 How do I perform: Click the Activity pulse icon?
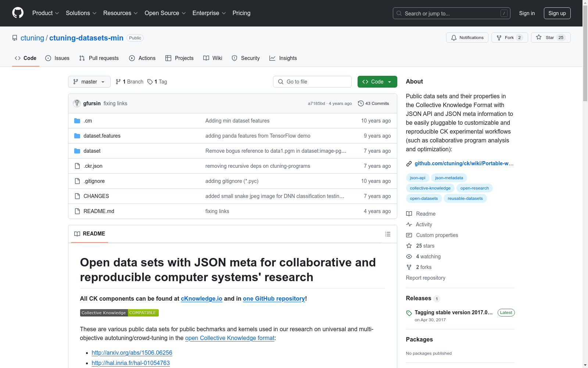pyautogui.click(x=409, y=224)
